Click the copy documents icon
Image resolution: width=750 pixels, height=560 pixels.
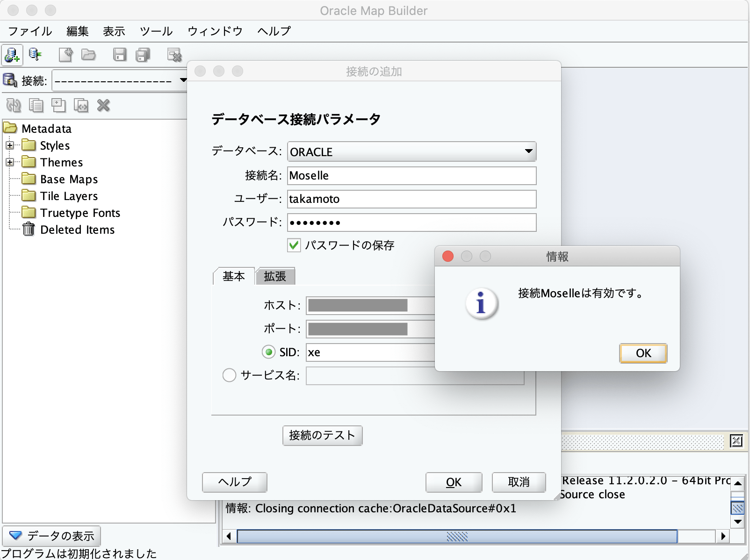(36, 106)
